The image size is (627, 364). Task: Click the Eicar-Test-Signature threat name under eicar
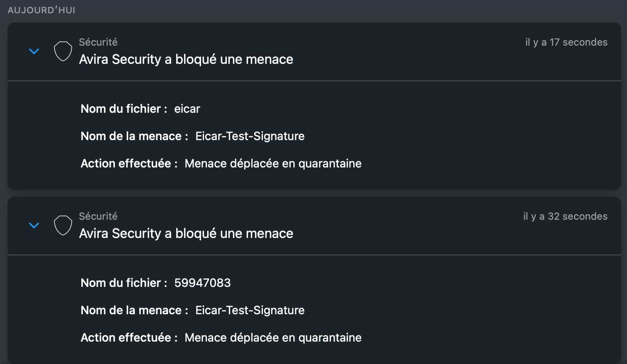coord(250,136)
